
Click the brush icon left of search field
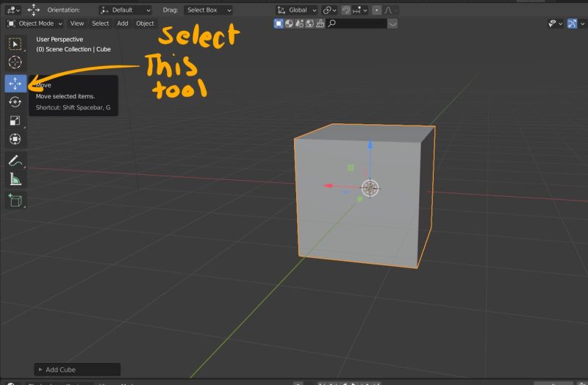(x=320, y=24)
